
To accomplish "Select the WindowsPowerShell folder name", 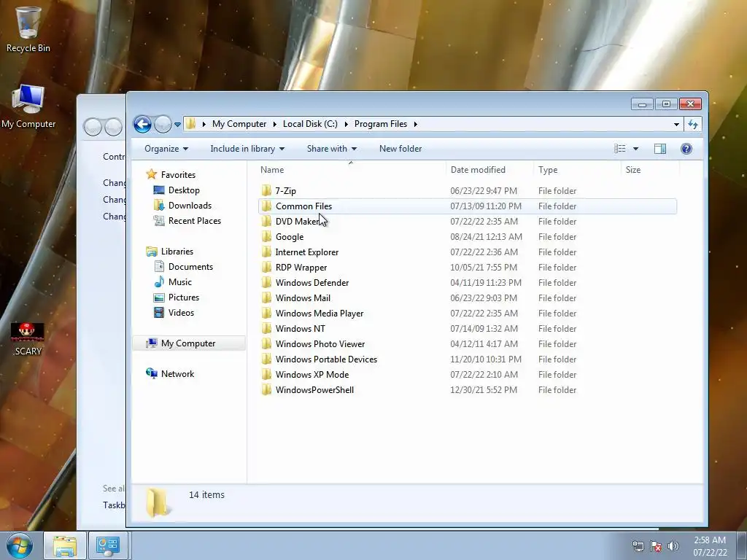I will [314, 389].
